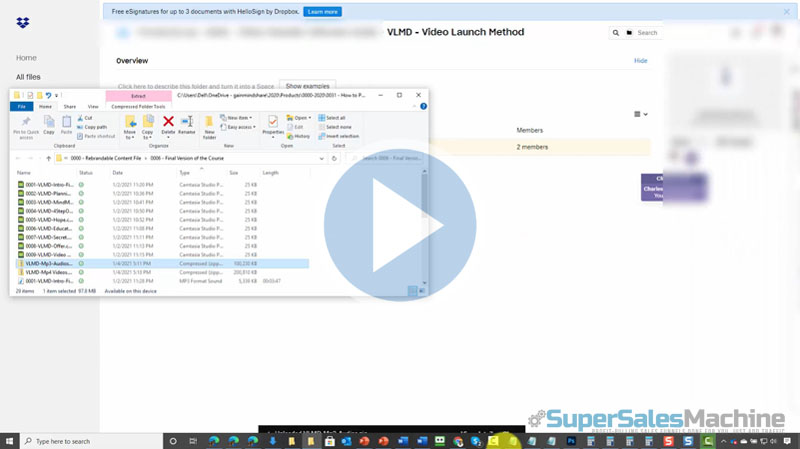Click the Up arrow navigation icon
Viewport: 800px width, 449px height.
point(48,158)
